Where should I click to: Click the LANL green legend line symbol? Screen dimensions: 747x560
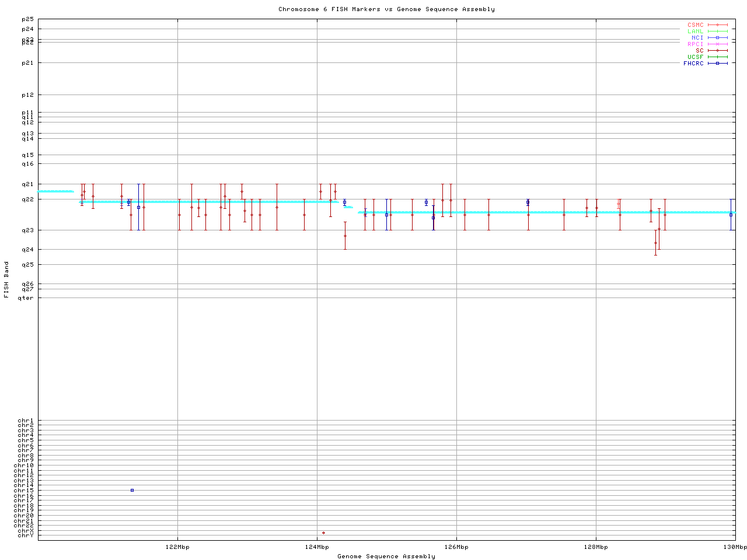(x=717, y=32)
